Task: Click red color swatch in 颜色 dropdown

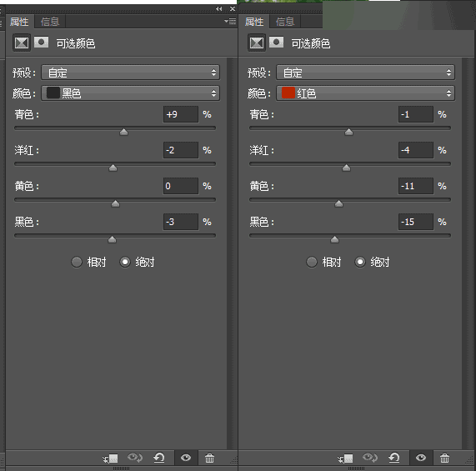Action: (288, 93)
